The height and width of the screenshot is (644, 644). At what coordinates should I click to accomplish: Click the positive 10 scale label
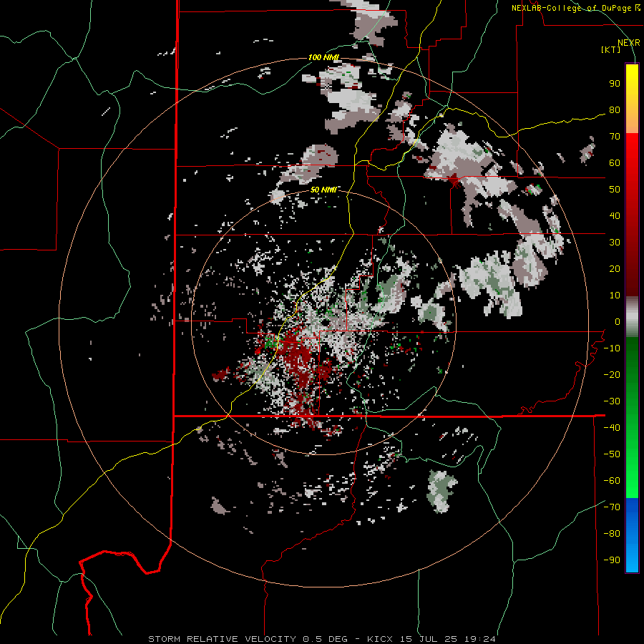pos(615,296)
